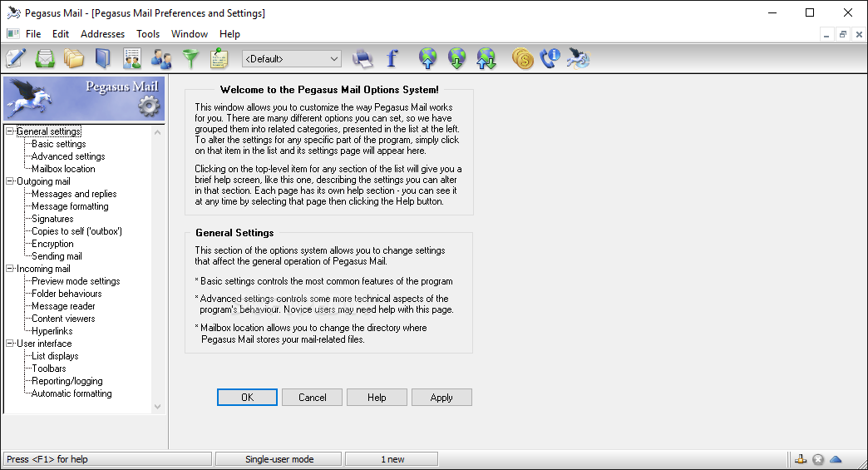Select Message reader tree item
The width and height of the screenshot is (868, 470).
coord(63,305)
